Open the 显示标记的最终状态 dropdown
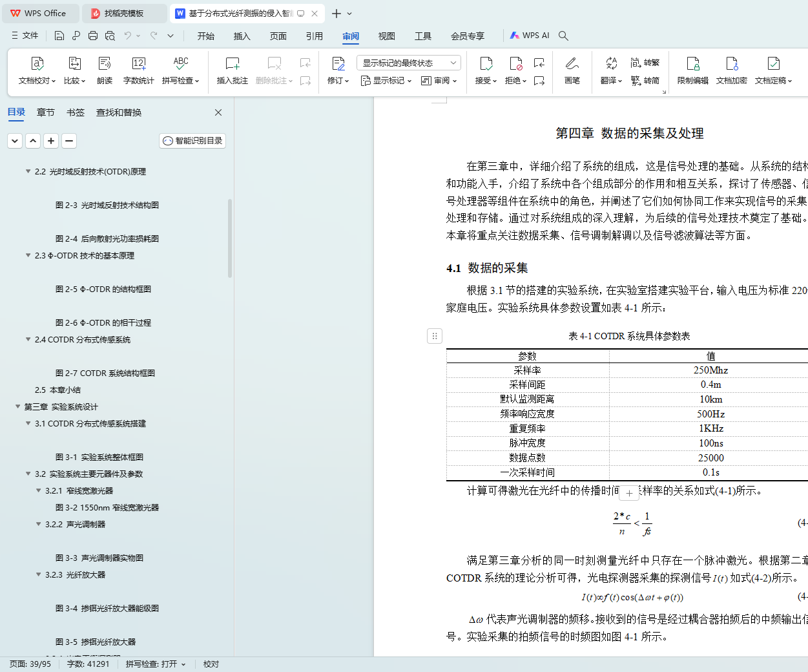 coord(408,63)
